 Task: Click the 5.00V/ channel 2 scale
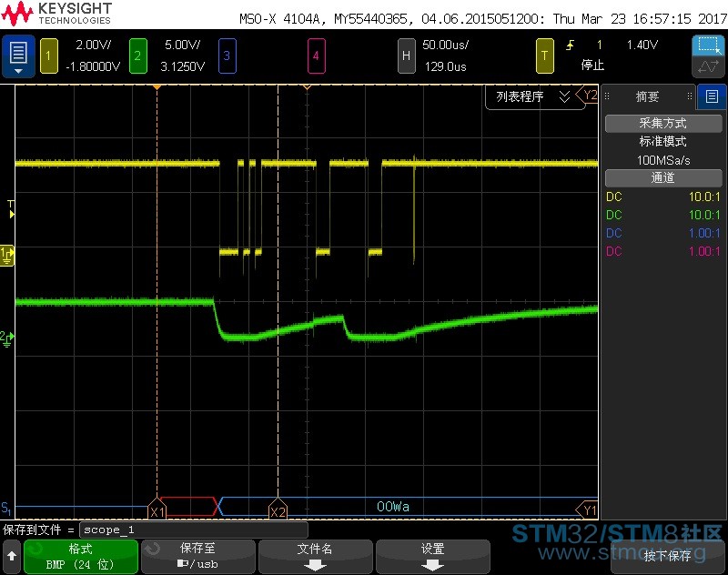point(183,45)
